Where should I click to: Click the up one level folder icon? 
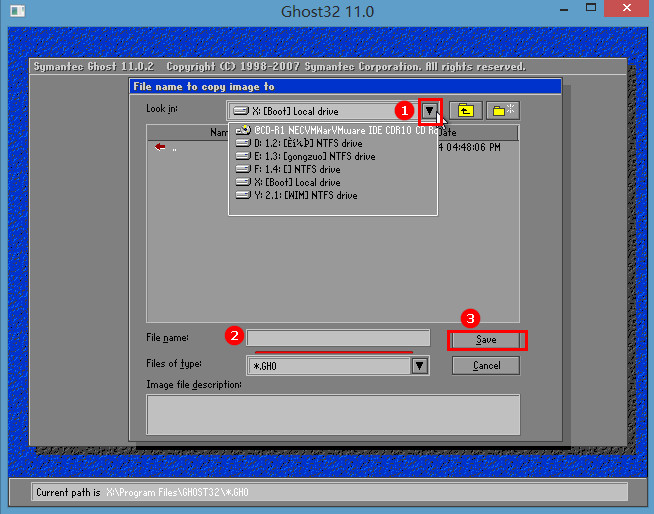coord(465,111)
